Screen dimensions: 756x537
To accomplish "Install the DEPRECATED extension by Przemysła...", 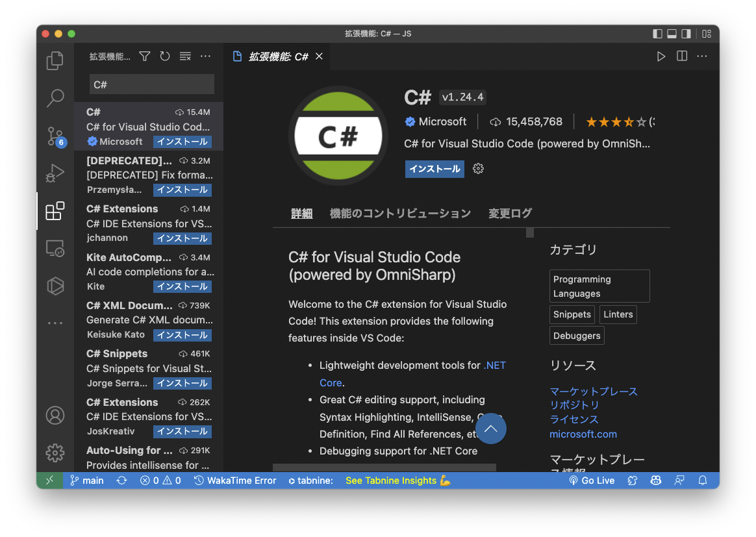I will coord(183,190).
